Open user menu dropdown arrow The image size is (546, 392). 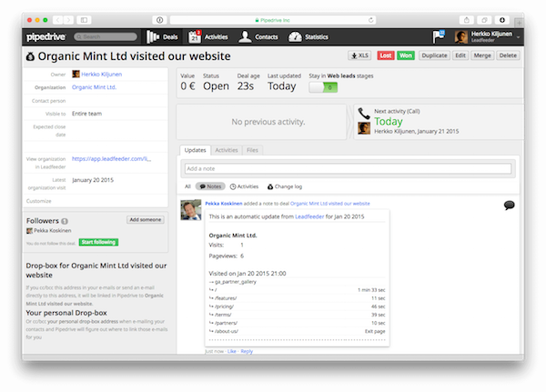518,37
